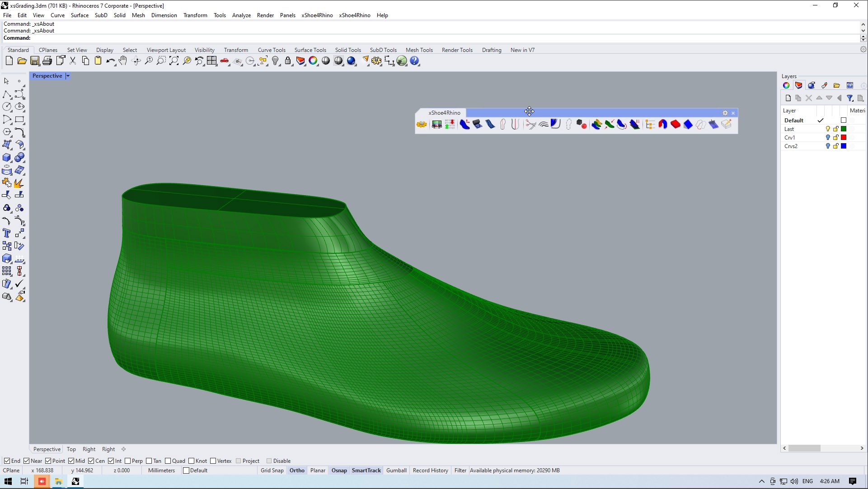This screenshot has height=489, width=868.
Task: Open xShoe4Rhino toolbar gear settings
Action: click(725, 113)
